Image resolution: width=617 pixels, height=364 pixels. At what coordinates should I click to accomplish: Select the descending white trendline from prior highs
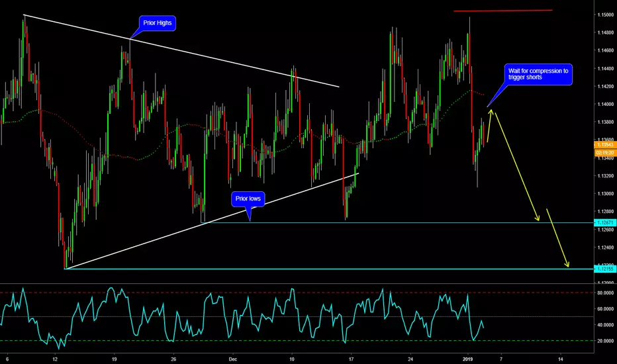click(181, 51)
